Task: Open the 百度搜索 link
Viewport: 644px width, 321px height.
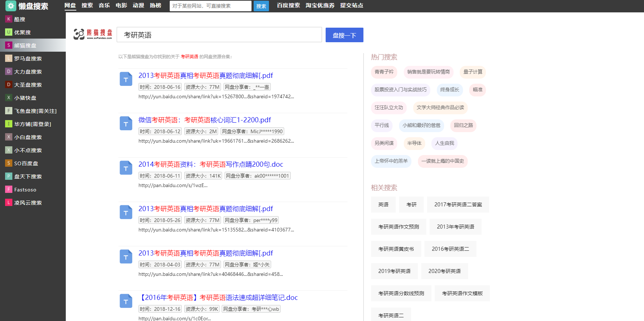Action: [289, 5]
